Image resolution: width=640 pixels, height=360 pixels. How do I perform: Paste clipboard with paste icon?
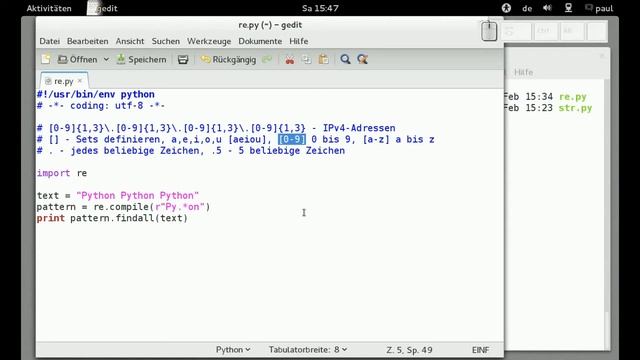[324, 60]
